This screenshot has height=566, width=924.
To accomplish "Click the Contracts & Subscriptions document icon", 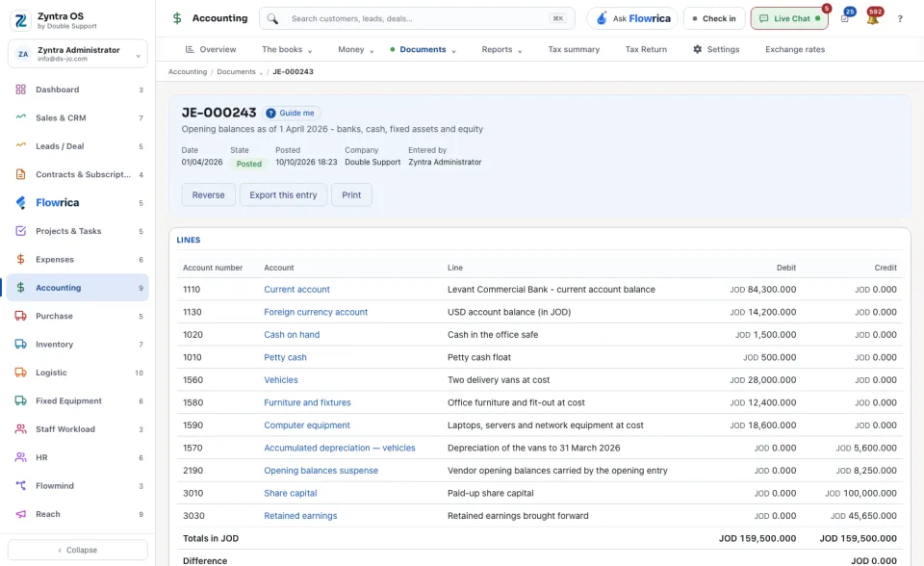I will [20, 174].
